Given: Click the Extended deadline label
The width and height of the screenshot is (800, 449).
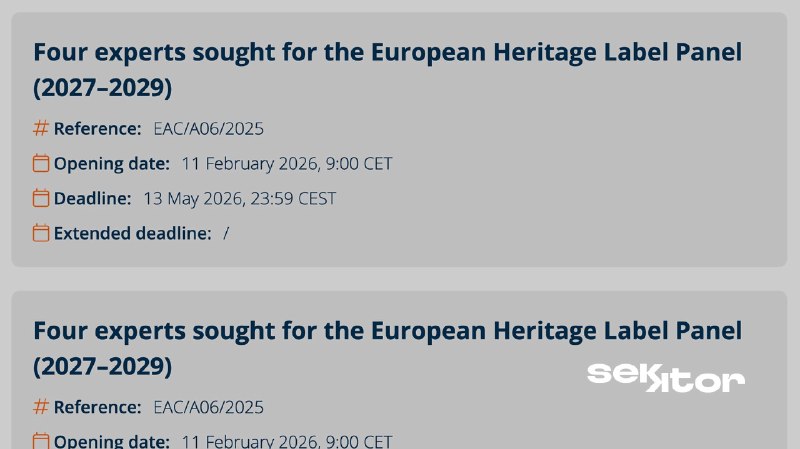Looking at the screenshot, I should 132,233.
